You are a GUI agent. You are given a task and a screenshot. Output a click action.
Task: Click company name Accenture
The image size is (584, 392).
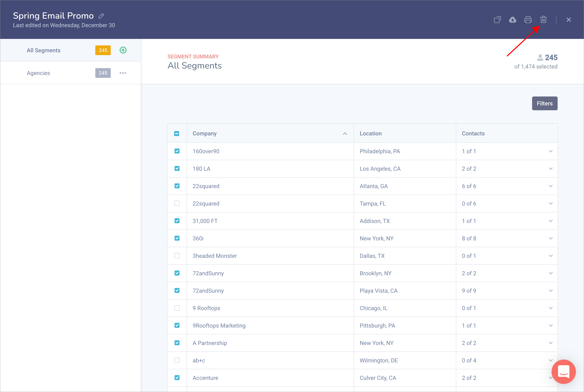[205, 378]
